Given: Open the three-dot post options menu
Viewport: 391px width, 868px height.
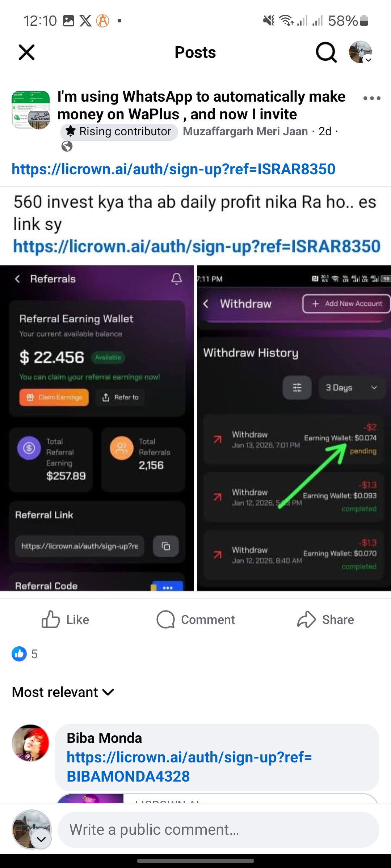Looking at the screenshot, I should (x=372, y=98).
